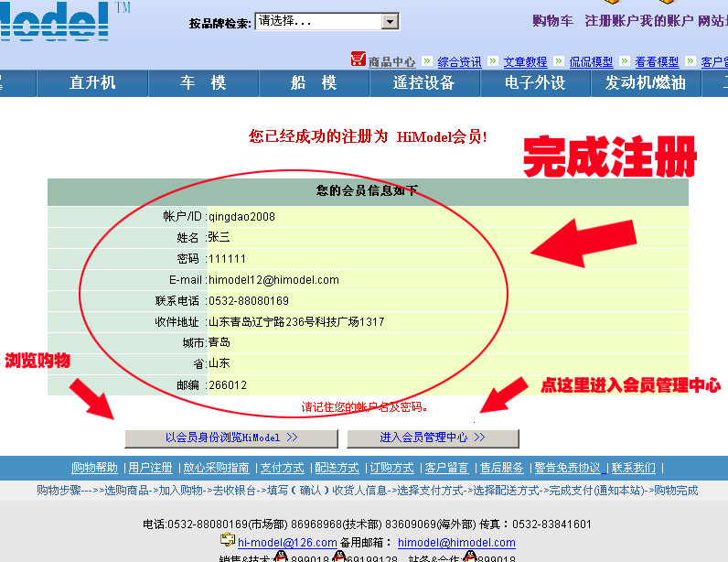Select the 车模 category tab
Image resolution: width=728 pixels, height=562 pixels.
[x=203, y=83]
